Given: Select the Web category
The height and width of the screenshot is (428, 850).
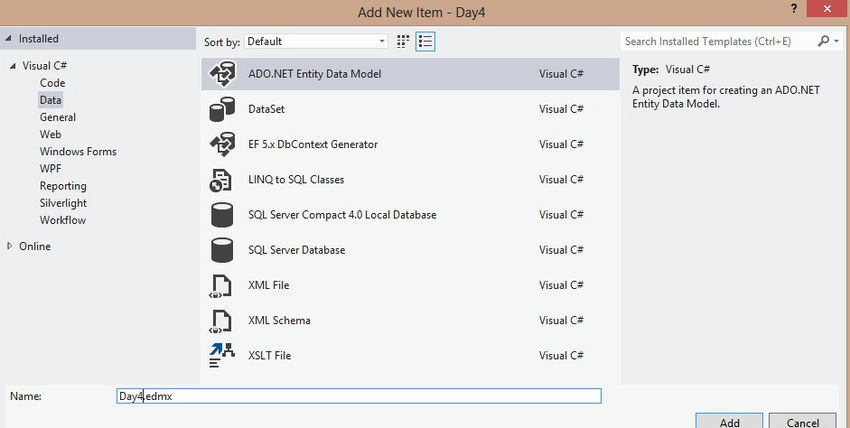Looking at the screenshot, I should click(50, 134).
